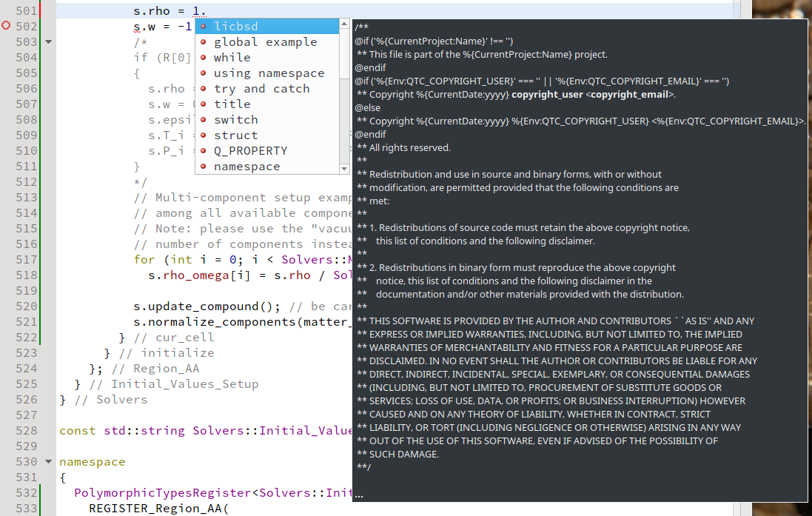Click line number 524 in the gutter

click(25, 369)
